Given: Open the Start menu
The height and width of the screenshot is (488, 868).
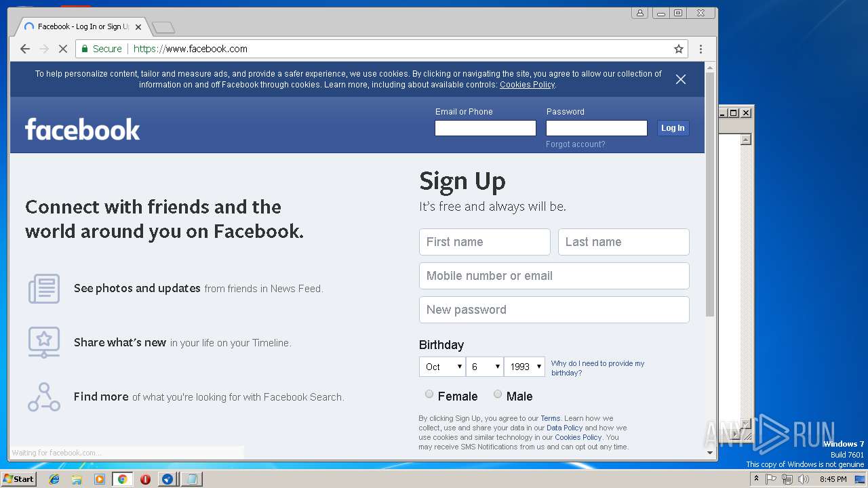Looking at the screenshot, I should tap(18, 479).
